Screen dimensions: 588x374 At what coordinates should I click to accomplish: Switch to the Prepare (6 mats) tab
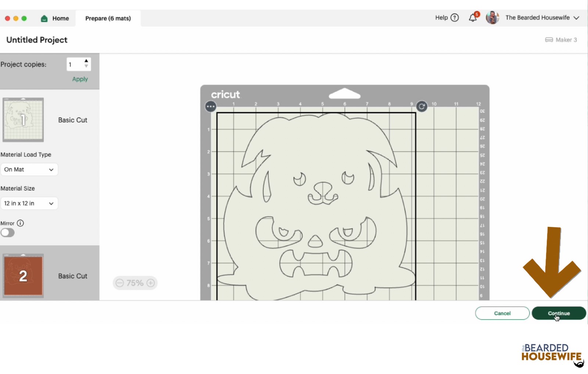pyautogui.click(x=108, y=18)
